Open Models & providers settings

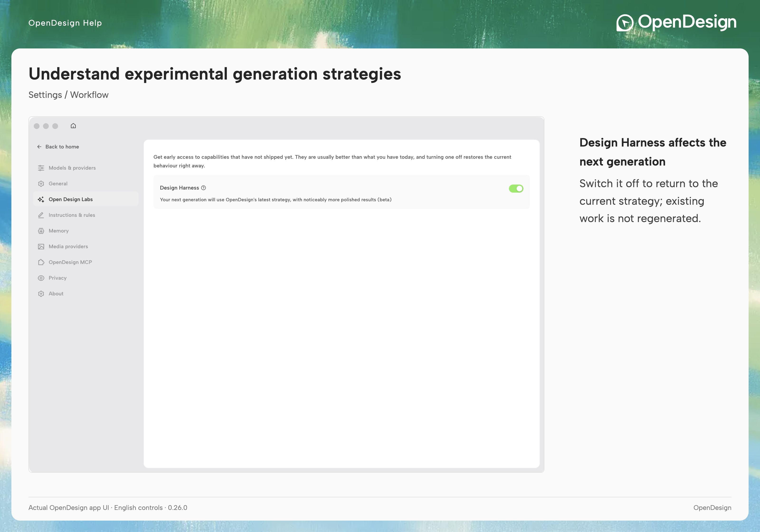(86, 168)
